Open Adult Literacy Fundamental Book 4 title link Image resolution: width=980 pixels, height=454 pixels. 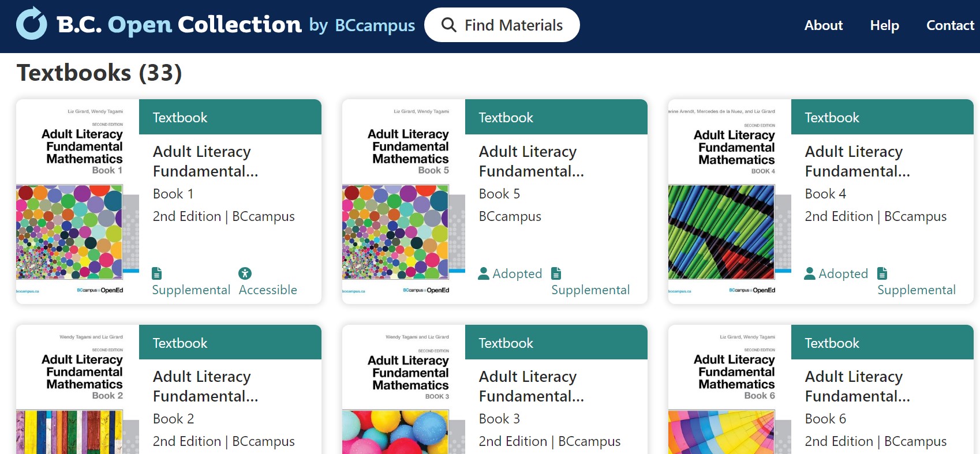click(x=857, y=161)
